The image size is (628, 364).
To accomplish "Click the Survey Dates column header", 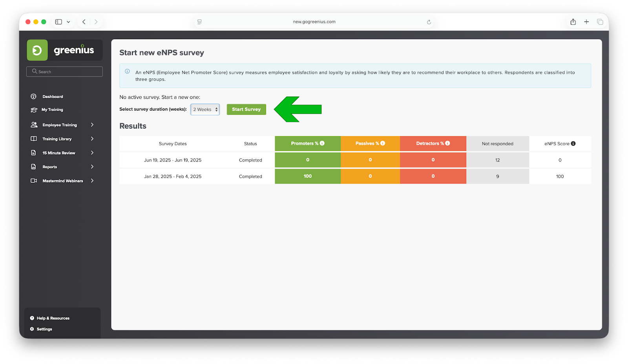I will point(173,144).
